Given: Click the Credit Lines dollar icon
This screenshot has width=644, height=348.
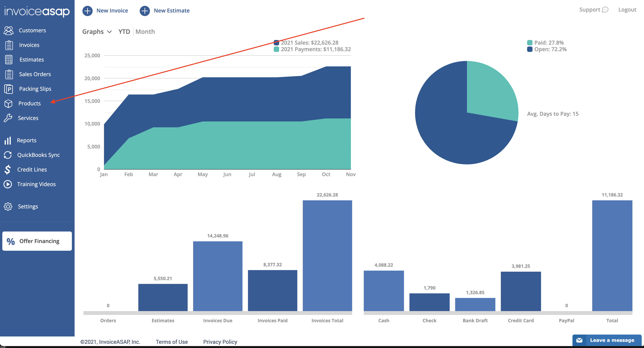Looking at the screenshot, I should 7,170.
